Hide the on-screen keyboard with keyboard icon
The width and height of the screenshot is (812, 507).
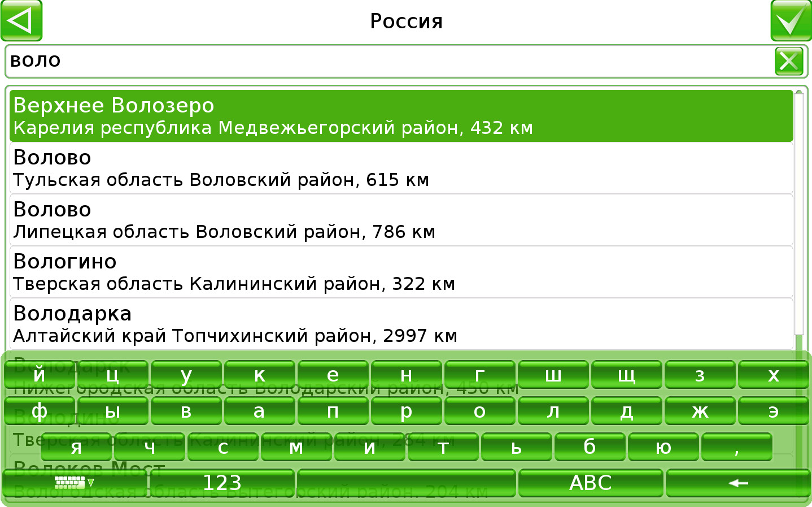click(x=75, y=483)
